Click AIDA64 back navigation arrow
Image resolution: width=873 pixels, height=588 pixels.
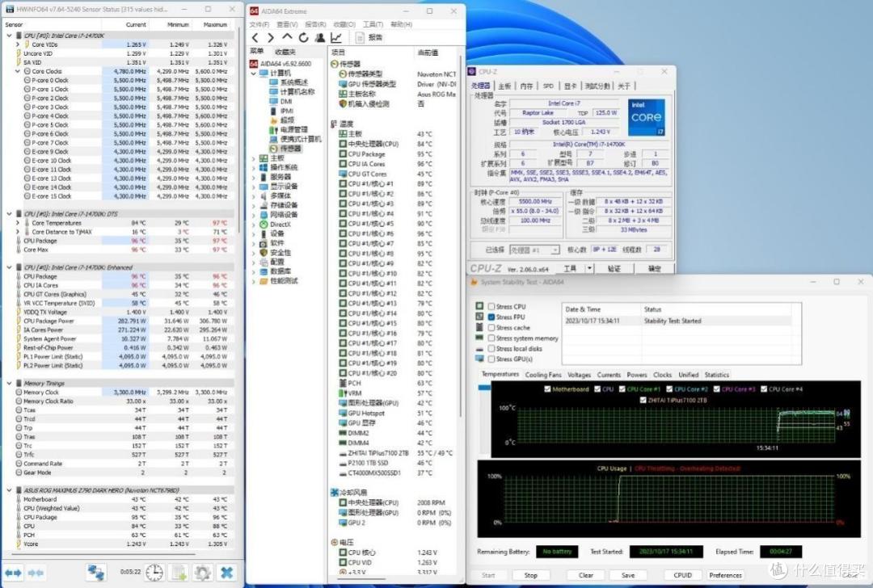[255, 37]
